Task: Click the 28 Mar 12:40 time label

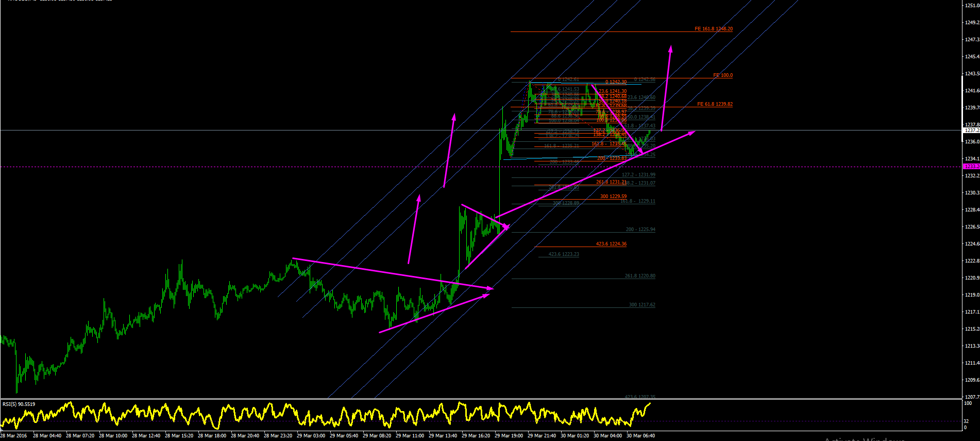Action: coord(146,436)
